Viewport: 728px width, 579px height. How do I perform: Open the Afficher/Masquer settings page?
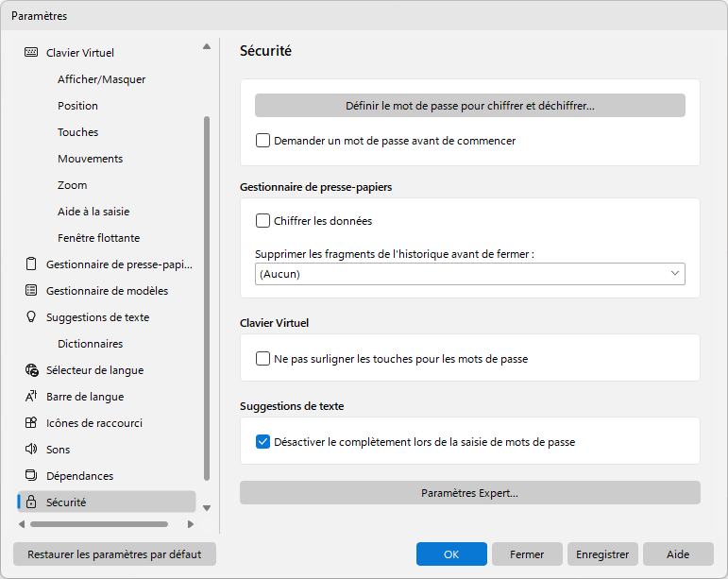[x=101, y=79]
